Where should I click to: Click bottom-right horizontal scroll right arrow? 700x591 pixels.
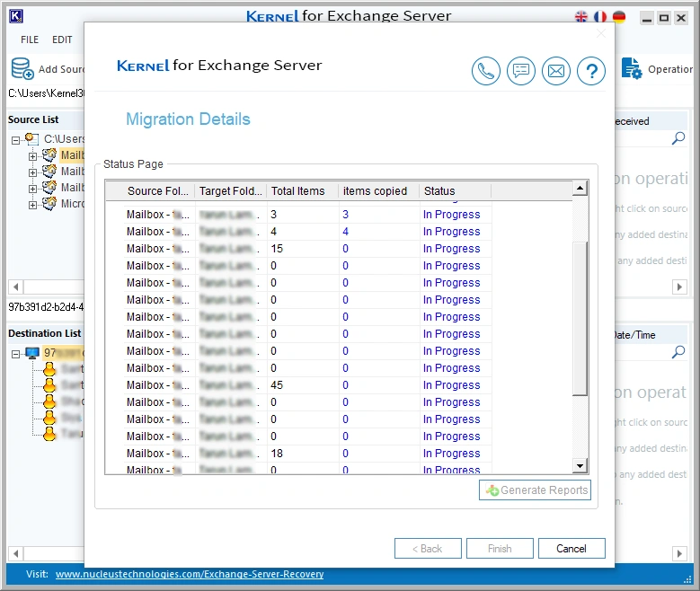point(679,554)
